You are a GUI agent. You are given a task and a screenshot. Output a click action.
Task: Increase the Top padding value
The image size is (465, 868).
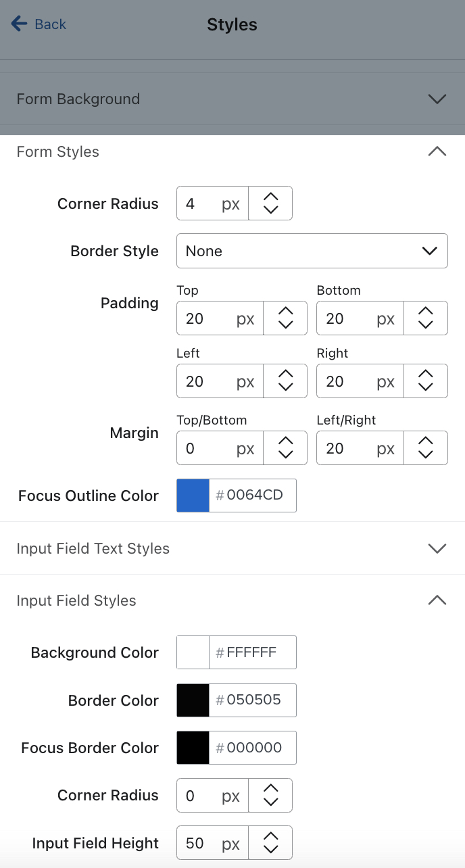coord(285,311)
